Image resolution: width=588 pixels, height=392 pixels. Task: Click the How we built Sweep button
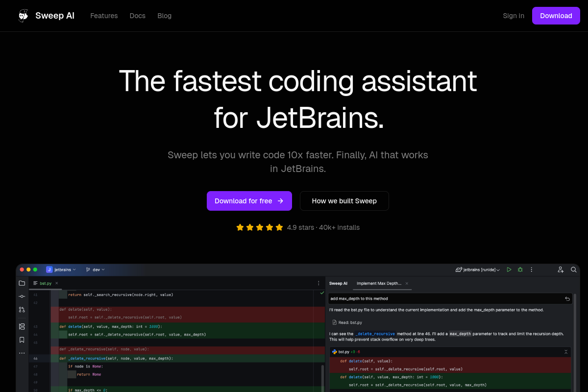[x=344, y=201]
